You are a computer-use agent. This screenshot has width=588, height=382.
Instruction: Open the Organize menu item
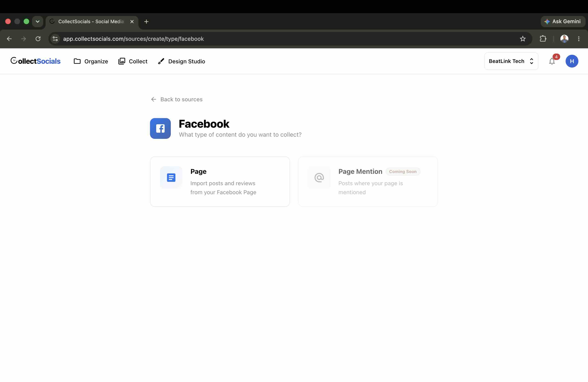tap(91, 61)
